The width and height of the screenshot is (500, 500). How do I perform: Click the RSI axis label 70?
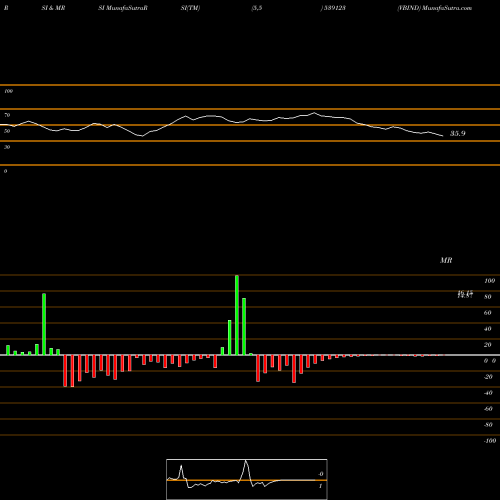7,115
